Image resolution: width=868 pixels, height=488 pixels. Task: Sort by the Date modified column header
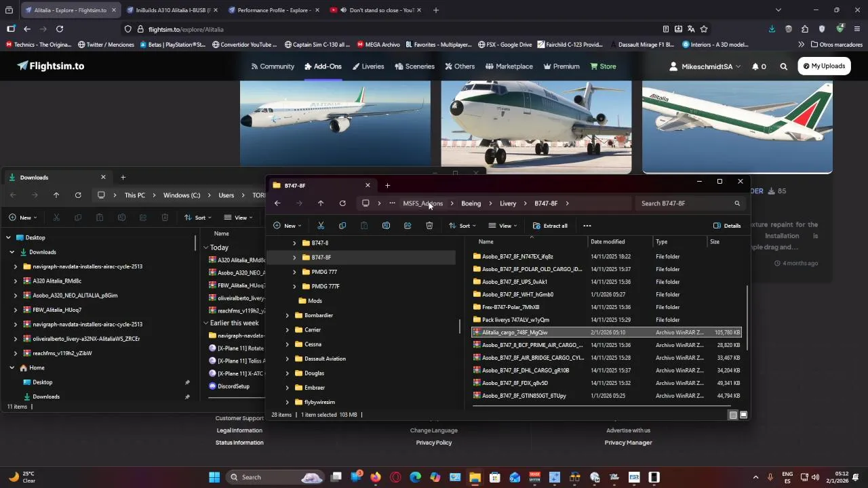click(x=608, y=242)
